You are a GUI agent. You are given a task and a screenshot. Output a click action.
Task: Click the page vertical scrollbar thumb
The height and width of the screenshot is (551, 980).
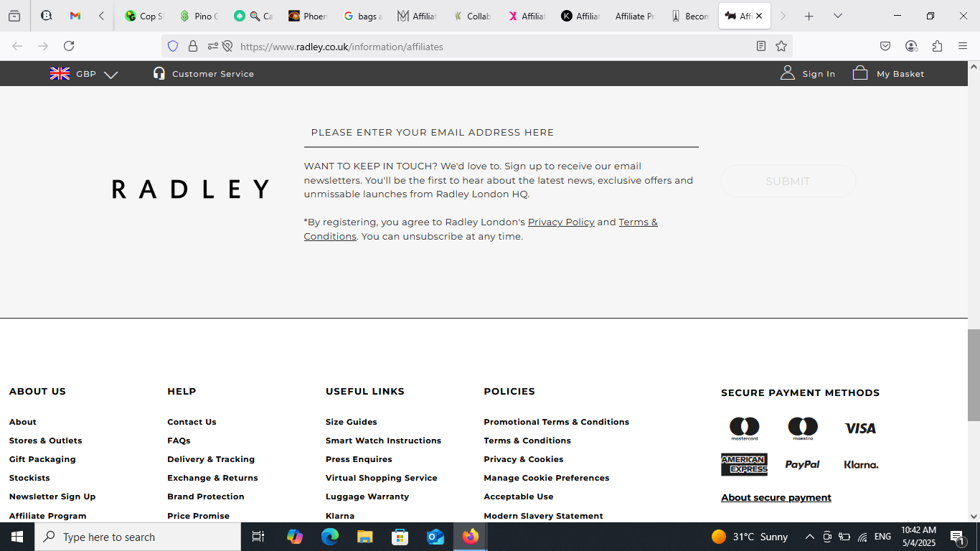(974, 375)
